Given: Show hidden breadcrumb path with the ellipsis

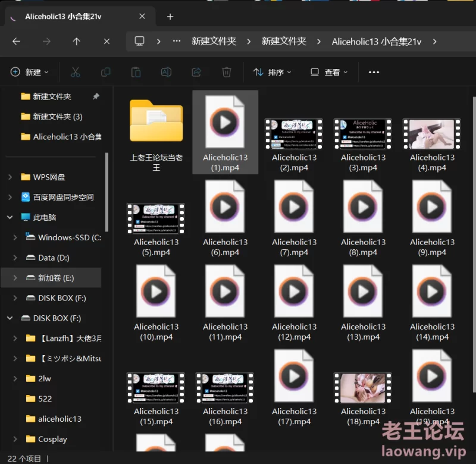Looking at the screenshot, I should (177, 41).
